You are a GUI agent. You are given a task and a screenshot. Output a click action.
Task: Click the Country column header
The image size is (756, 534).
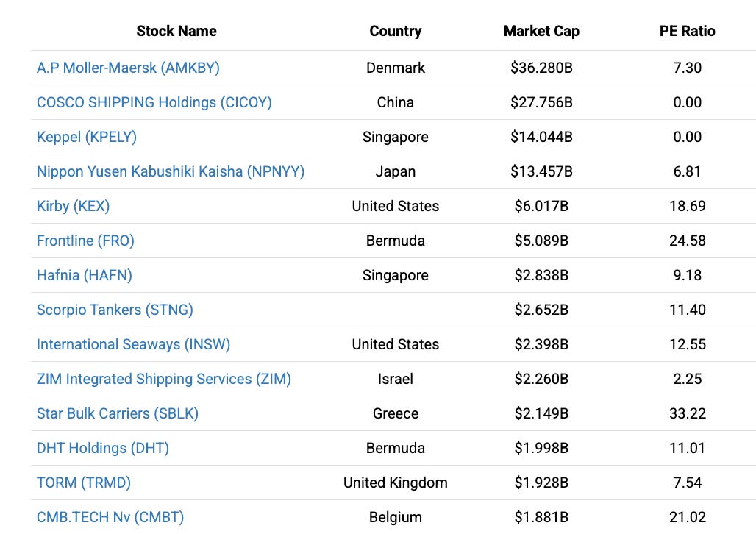(x=396, y=32)
